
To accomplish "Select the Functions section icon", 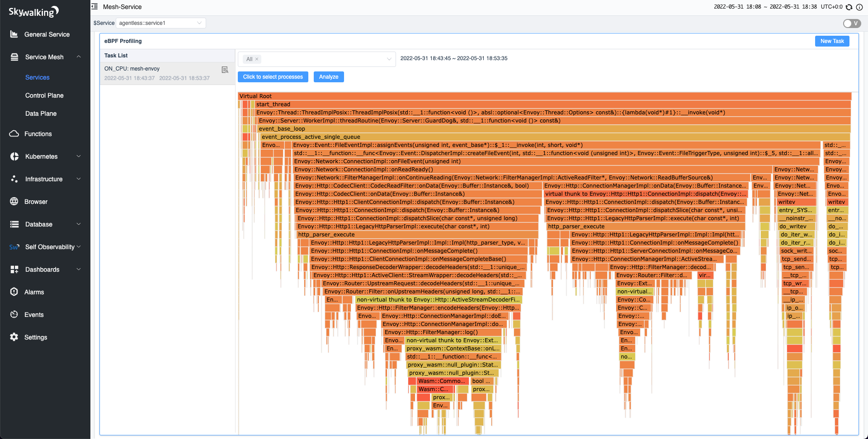I will click(14, 133).
